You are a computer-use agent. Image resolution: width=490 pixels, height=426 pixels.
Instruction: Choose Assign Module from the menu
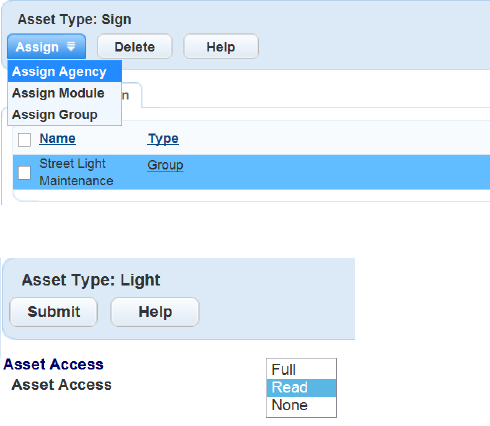65,93
